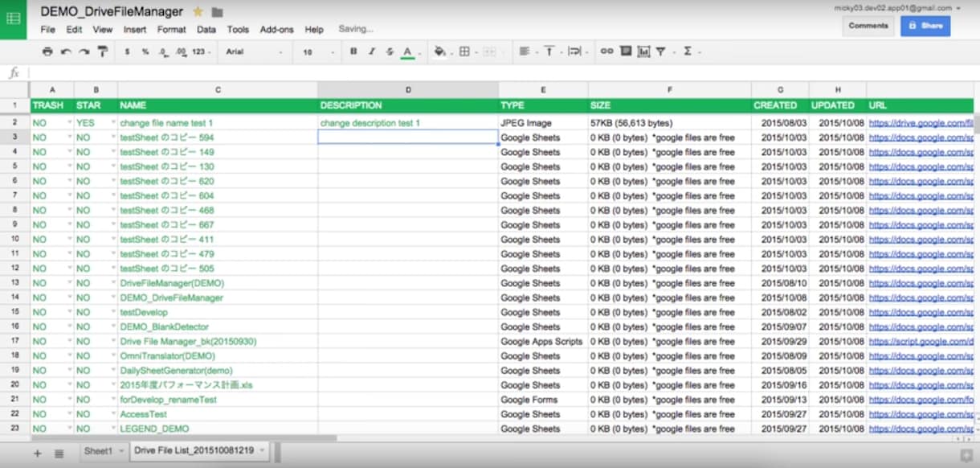The width and height of the screenshot is (980, 468).
Task: Open the fill color picker
Action: 440,51
